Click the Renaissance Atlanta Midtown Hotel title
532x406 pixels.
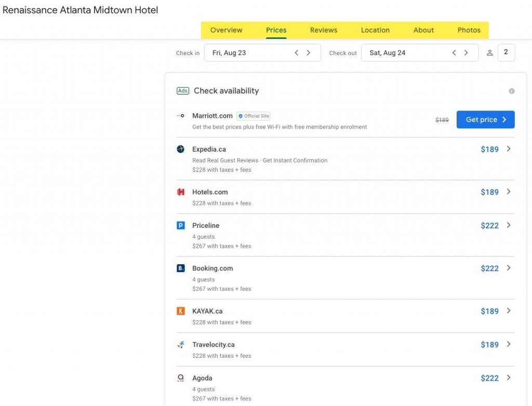click(81, 10)
